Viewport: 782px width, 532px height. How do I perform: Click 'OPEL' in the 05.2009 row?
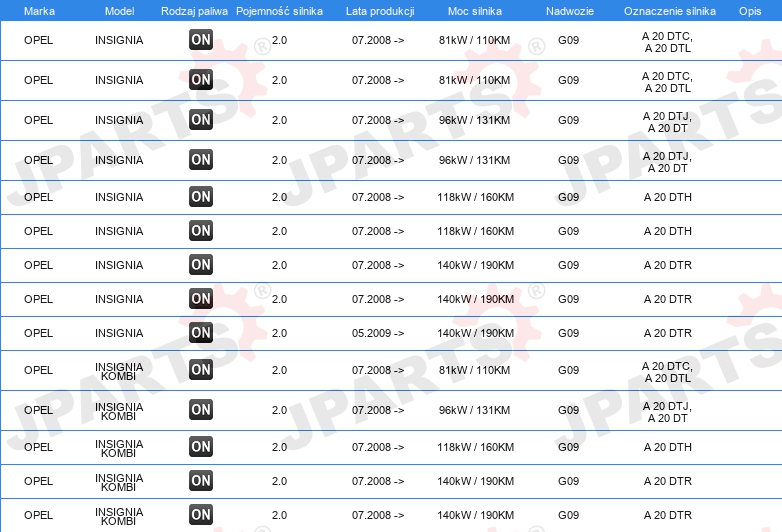[38, 333]
